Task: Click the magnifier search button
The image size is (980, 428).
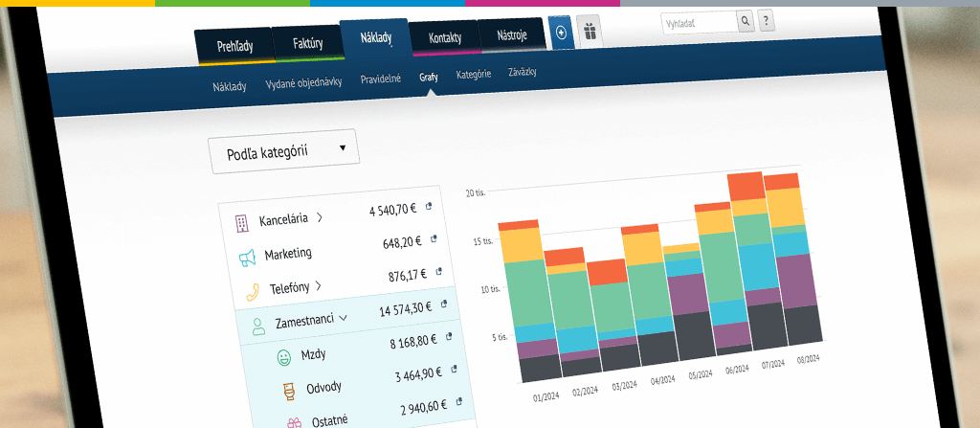Action: (x=745, y=22)
